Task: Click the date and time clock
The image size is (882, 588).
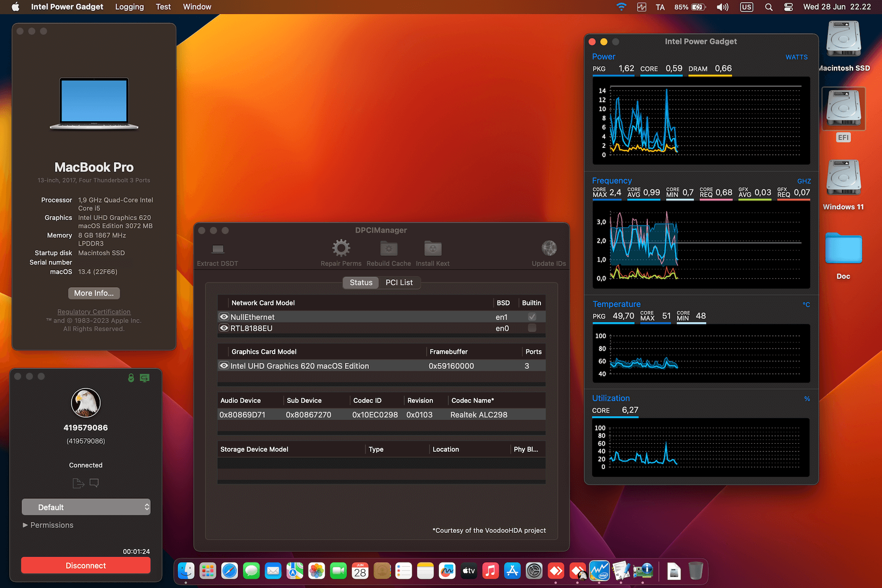Action: click(x=837, y=7)
